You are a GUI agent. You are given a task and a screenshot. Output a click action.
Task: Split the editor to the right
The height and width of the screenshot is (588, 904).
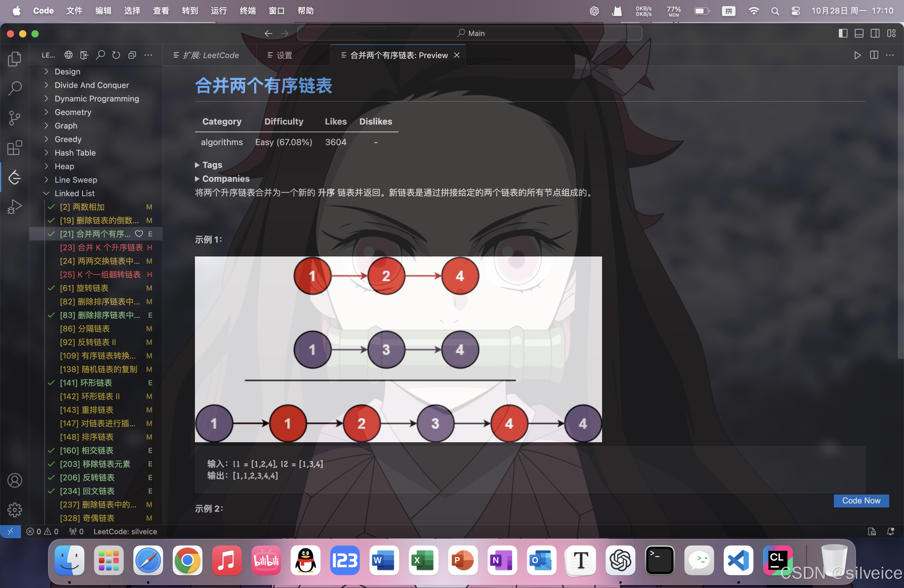point(874,55)
